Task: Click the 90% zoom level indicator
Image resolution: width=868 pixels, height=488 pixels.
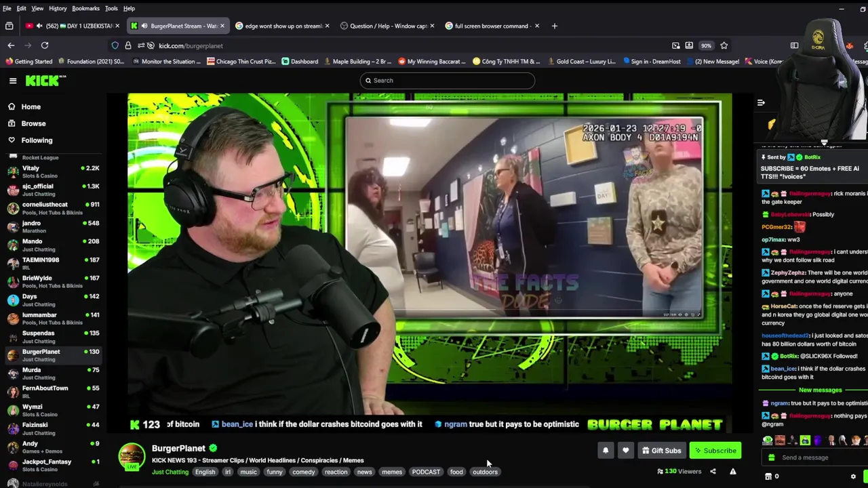Action: [707, 45]
